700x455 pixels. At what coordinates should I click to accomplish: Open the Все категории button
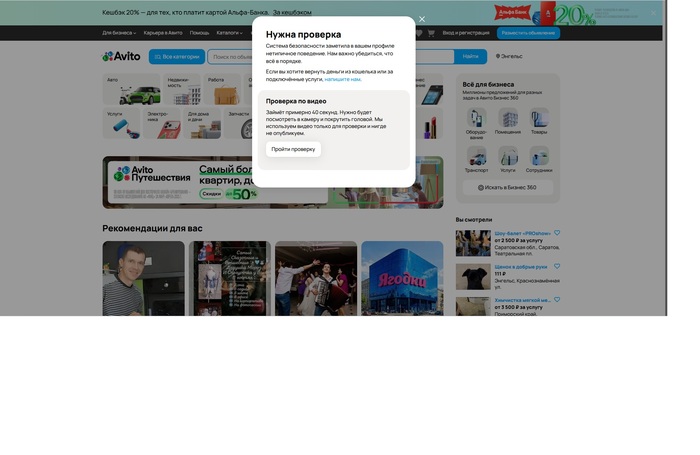pyautogui.click(x=177, y=57)
